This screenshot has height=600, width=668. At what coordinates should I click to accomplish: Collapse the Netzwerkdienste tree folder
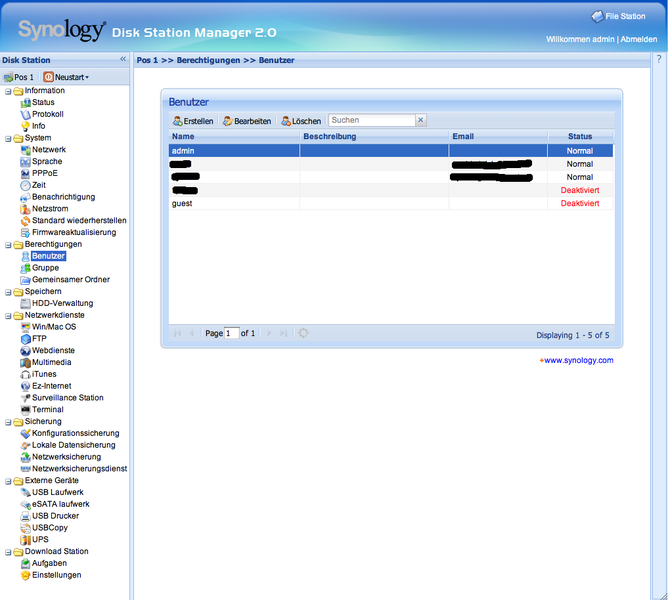[x=8, y=315]
